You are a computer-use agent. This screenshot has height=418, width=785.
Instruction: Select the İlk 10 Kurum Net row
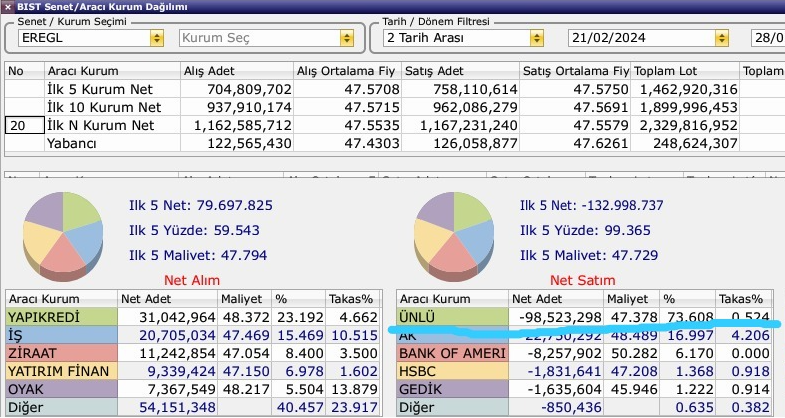pos(393,107)
